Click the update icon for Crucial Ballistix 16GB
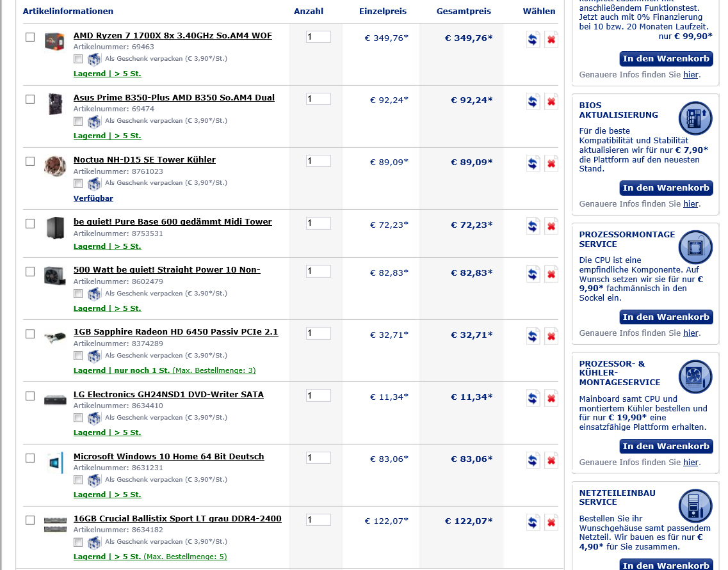728x570 pixels. pyautogui.click(x=533, y=522)
